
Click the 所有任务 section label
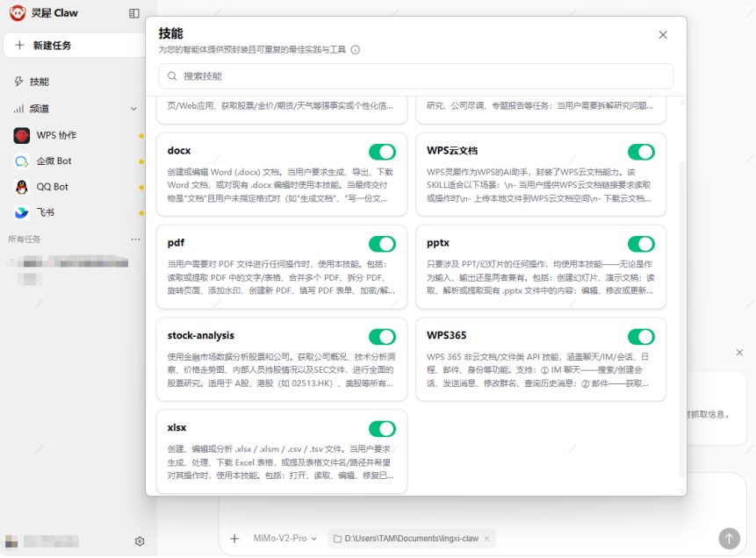(x=24, y=240)
